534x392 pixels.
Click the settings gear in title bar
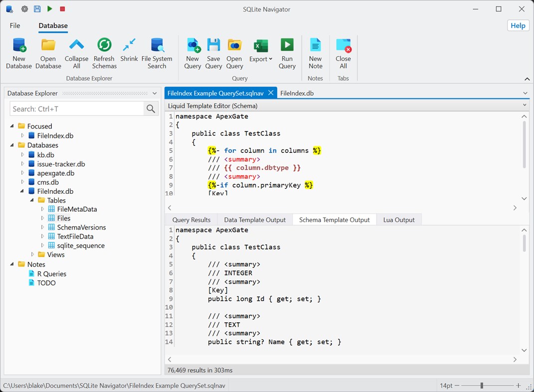coord(24,9)
